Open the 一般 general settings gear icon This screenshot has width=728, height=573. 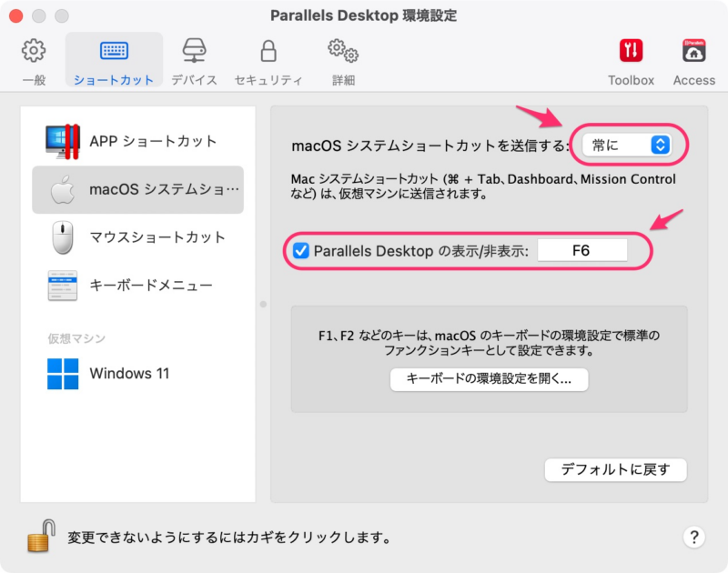pyautogui.click(x=34, y=51)
